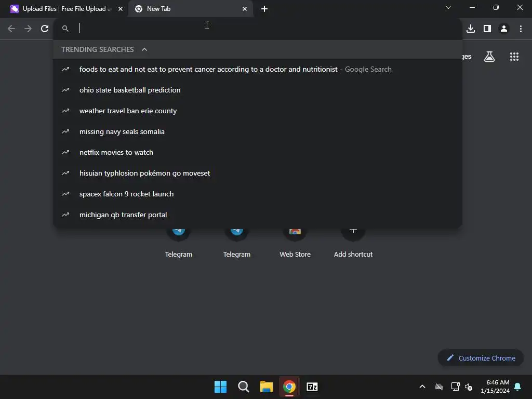Click trending arrow icon beside netflix movies
The image size is (532, 399).
(65, 152)
